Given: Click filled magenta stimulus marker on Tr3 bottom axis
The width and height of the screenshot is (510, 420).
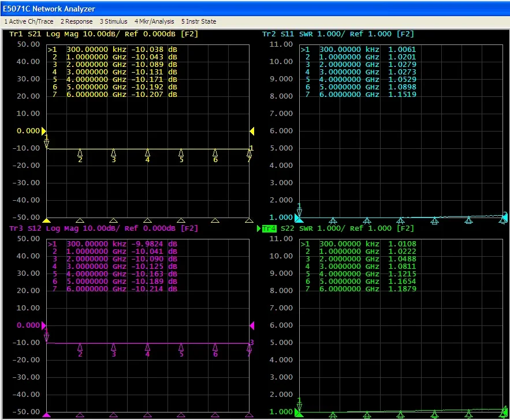Looking at the screenshot, I should 47,415.
